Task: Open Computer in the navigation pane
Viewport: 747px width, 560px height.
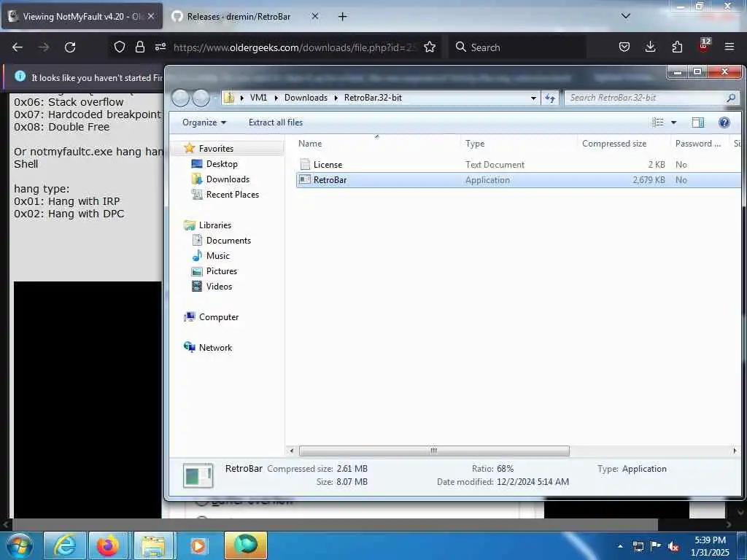Action: (x=219, y=316)
